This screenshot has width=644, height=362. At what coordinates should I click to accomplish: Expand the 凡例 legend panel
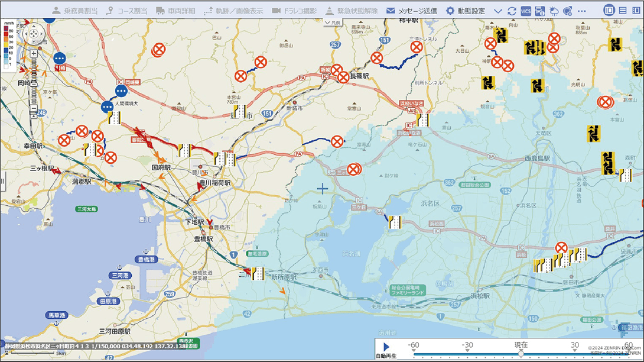point(333,22)
